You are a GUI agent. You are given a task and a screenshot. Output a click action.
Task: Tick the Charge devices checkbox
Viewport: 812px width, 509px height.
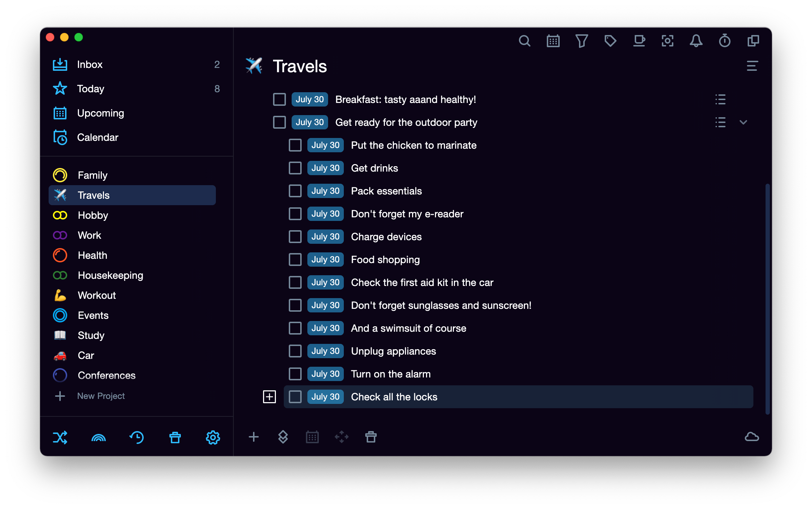(x=295, y=237)
